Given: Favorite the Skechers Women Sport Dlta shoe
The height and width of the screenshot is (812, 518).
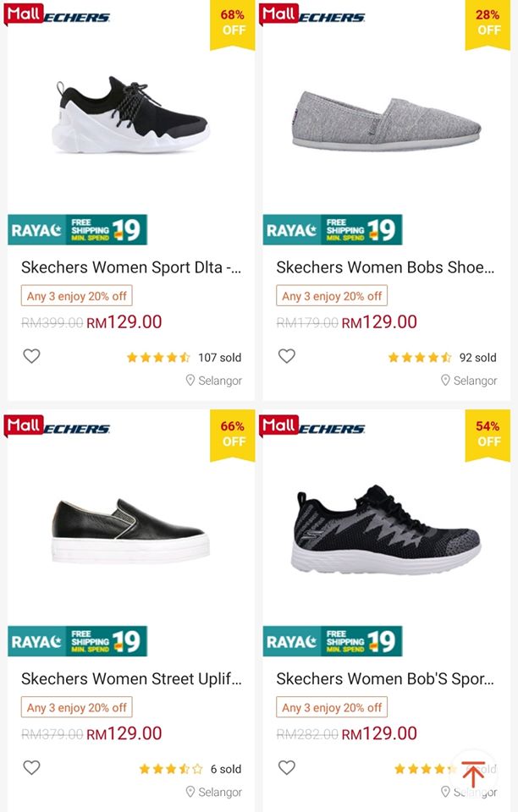Looking at the screenshot, I should (x=31, y=357).
